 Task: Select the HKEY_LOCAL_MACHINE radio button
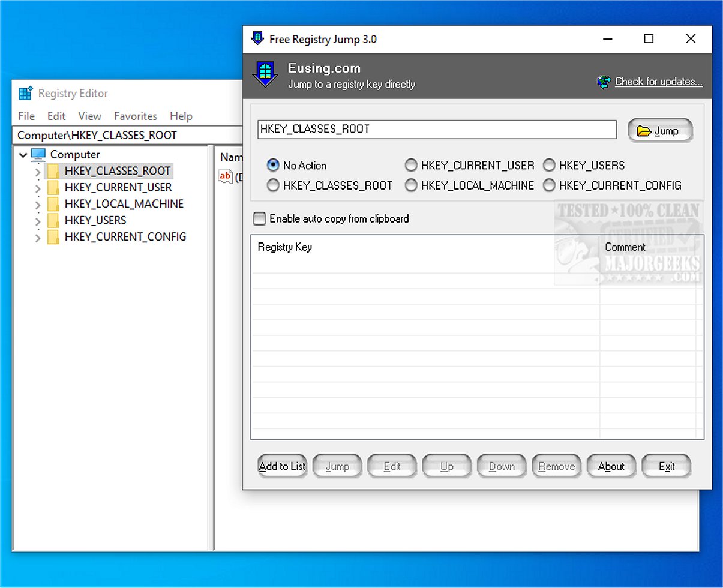[411, 185]
